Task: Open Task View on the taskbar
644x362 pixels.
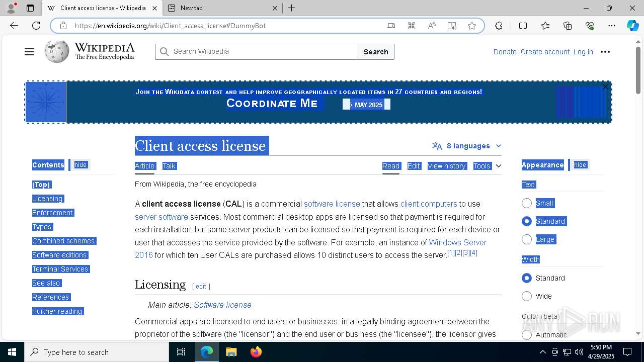Action: click(181, 352)
